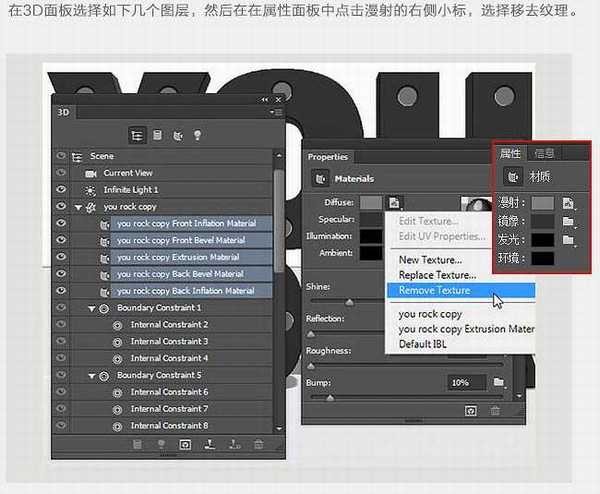Filter 3D panel by meshes
The height and width of the screenshot is (494, 600).
click(159, 134)
